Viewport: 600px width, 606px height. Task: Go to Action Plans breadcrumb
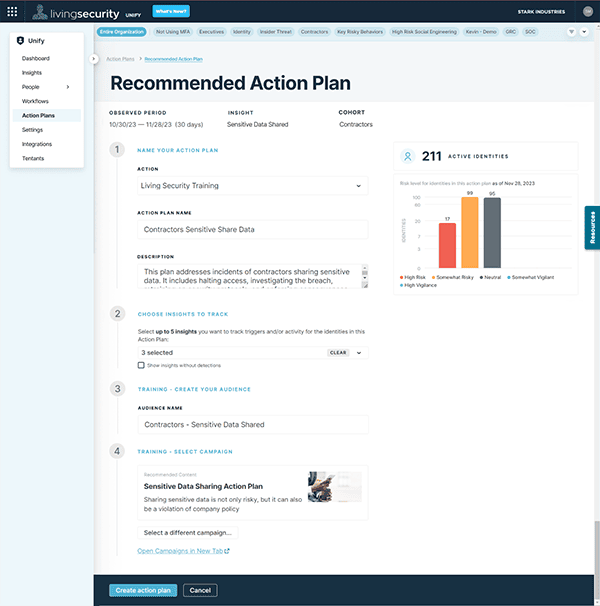pyautogui.click(x=120, y=59)
